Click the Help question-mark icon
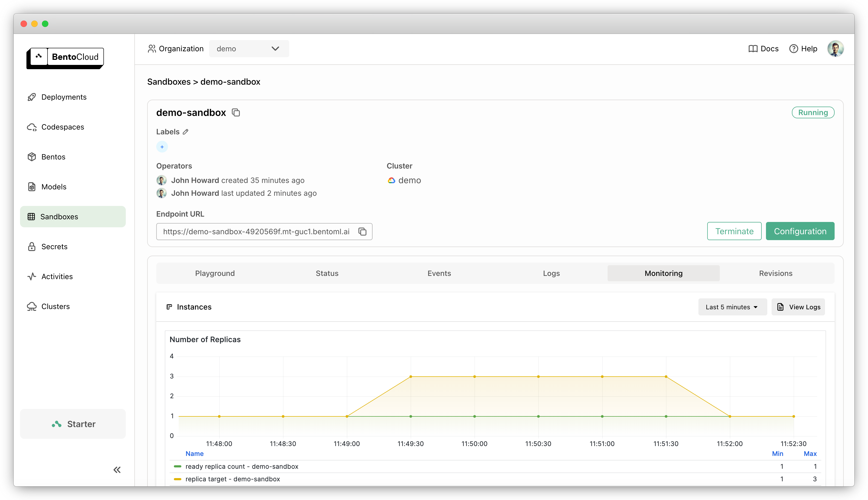Viewport: 868px width, 500px height. click(x=793, y=49)
